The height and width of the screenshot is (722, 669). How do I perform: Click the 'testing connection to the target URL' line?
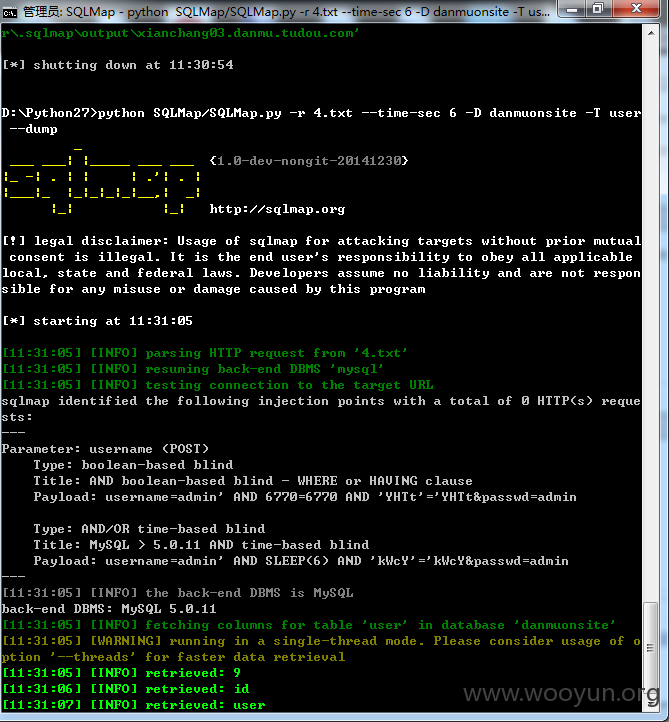tap(218, 385)
